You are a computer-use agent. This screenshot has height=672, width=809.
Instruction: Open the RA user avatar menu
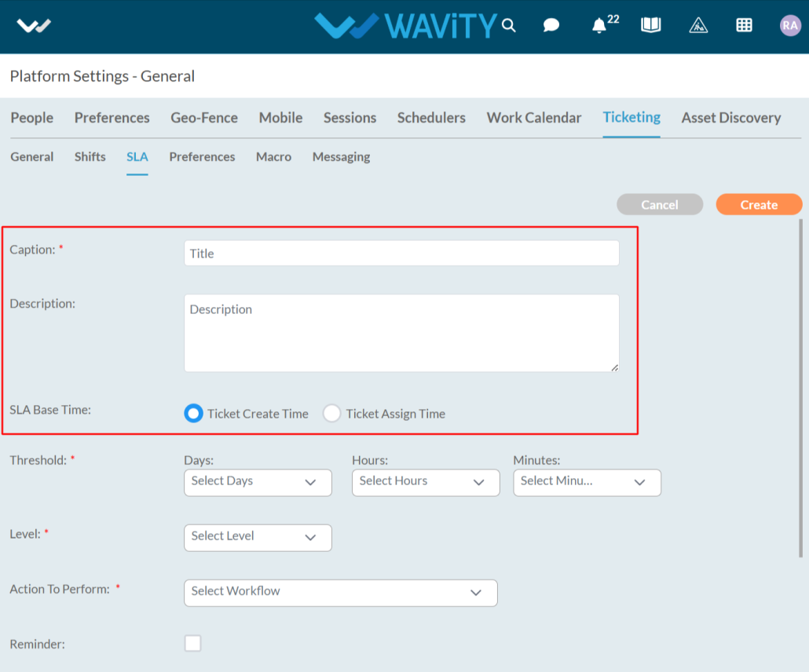point(790,25)
